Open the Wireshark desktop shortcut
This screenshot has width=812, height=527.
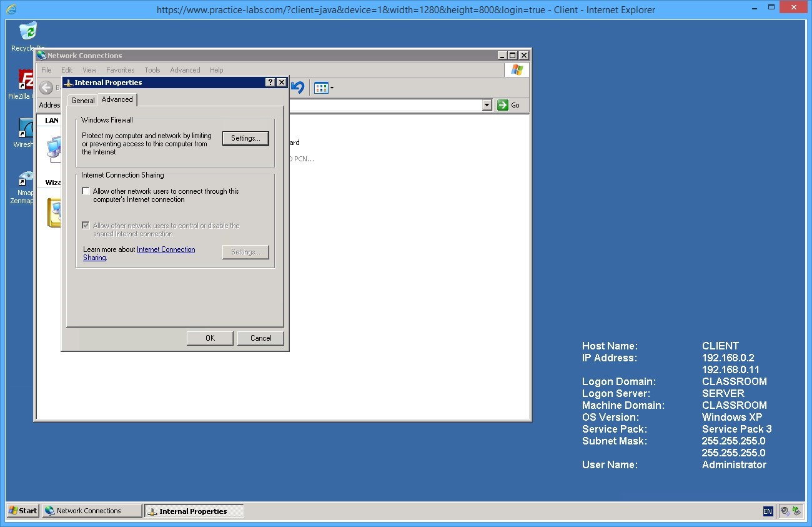click(x=26, y=128)
